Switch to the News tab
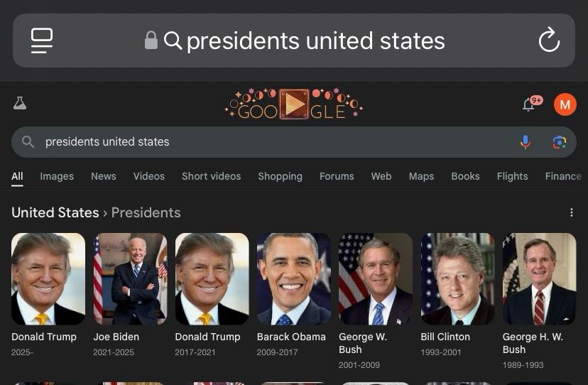 click(x=104, y=176)
